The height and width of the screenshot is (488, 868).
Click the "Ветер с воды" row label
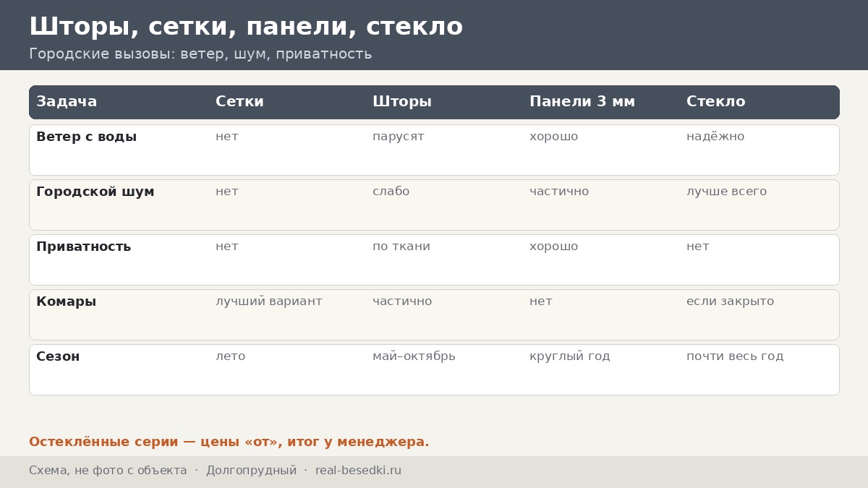click(x=86, y=137)
